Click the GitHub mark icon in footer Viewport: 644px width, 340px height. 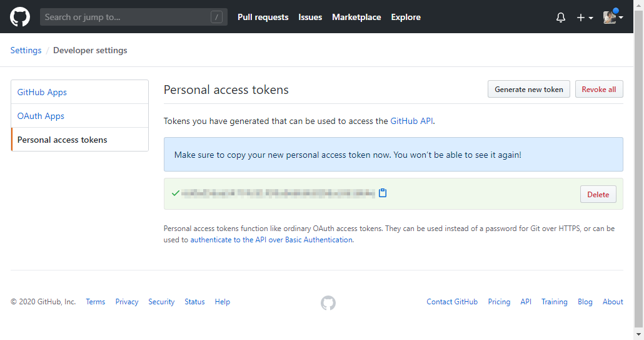pyautogui.click(x=328, y=303)
